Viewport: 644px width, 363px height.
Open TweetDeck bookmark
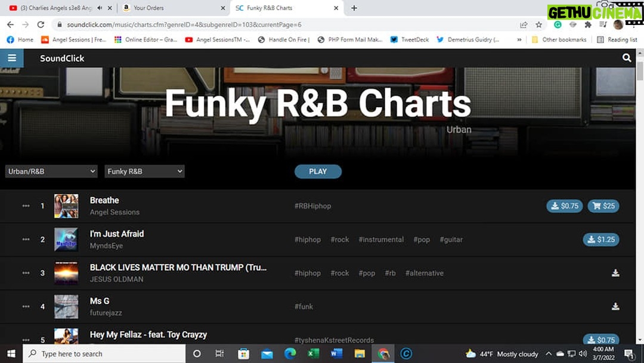[409, 39]
